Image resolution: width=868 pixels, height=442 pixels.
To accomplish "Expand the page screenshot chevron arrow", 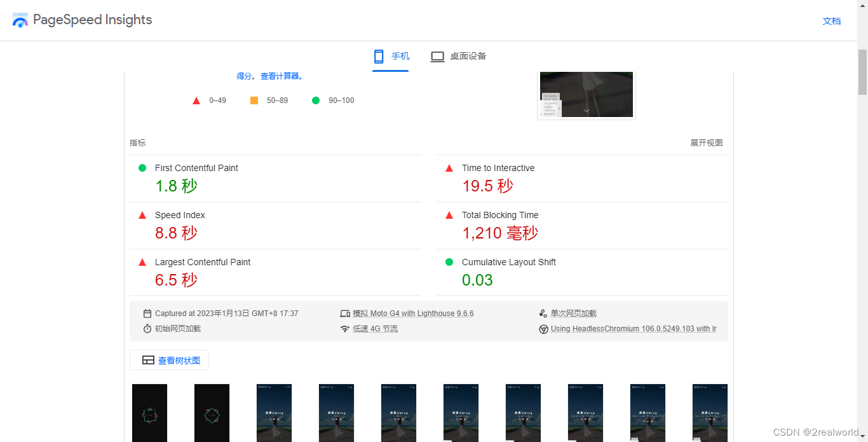I will tap(587, 111).
